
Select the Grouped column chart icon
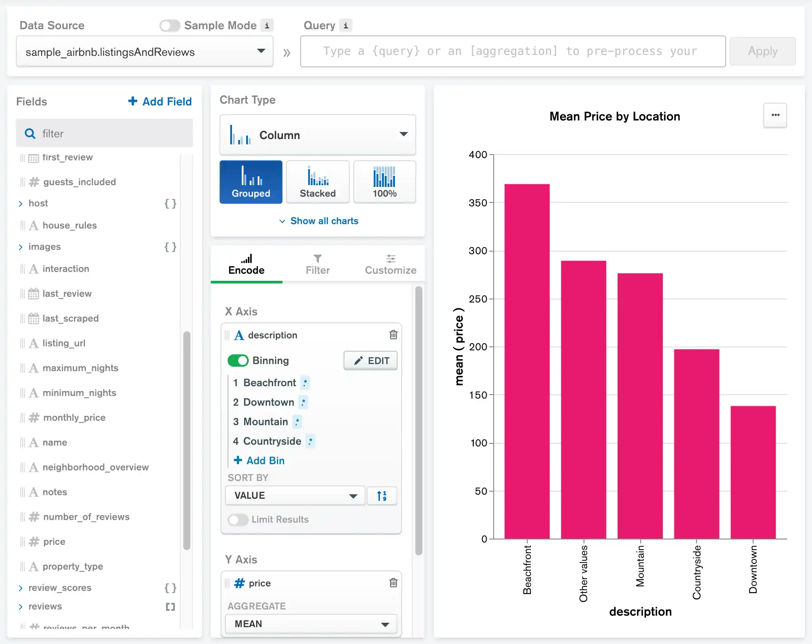(x=251, y=182)
